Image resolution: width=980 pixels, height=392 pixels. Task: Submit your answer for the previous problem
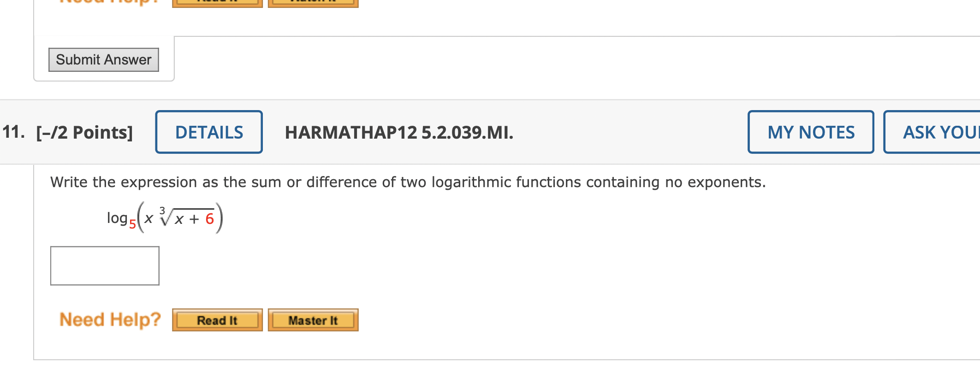click(x=103, y=59)
